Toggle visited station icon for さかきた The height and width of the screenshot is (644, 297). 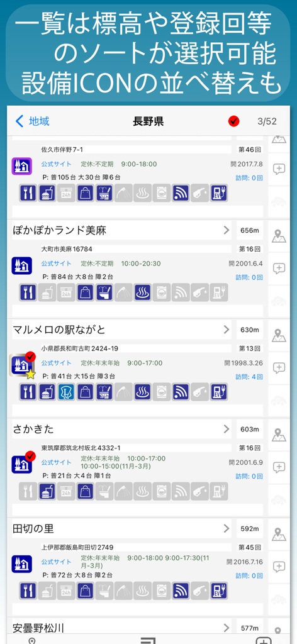click(x=23, y=464)
